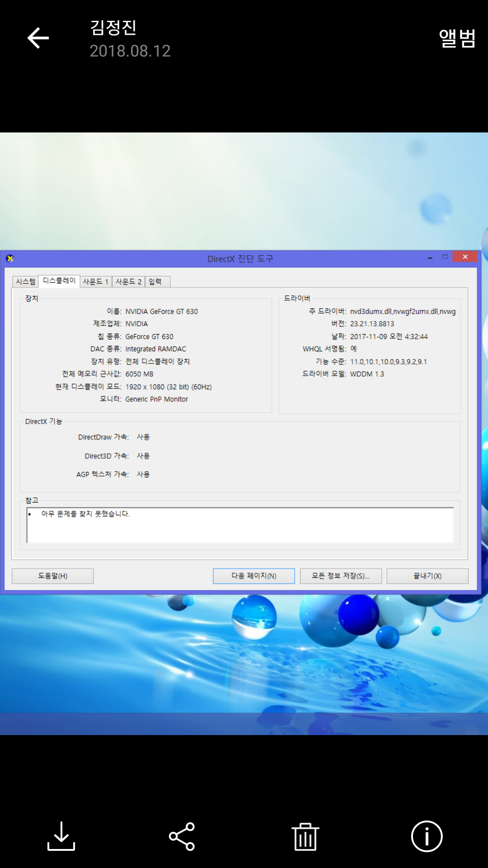Minimize the DirectX 진단 도구 window
Image resolution: width=488 pixels, height=868 pixels.
(430, 258)
